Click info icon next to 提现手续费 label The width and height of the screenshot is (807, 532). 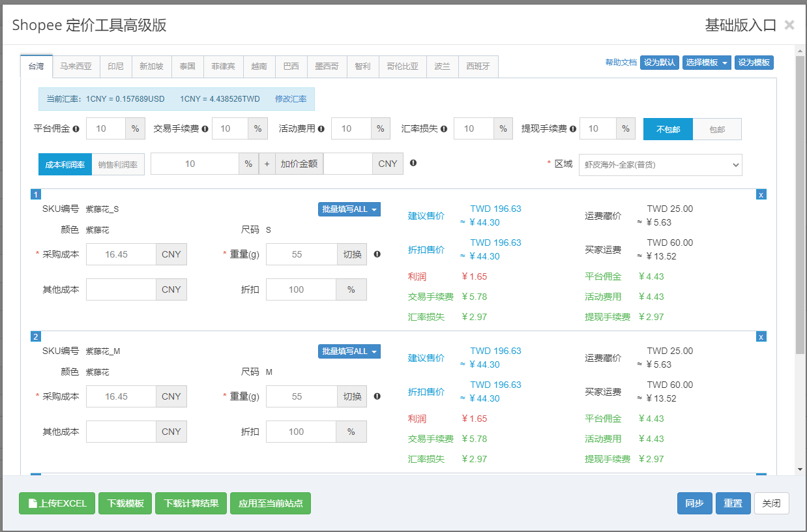point(572,129)
